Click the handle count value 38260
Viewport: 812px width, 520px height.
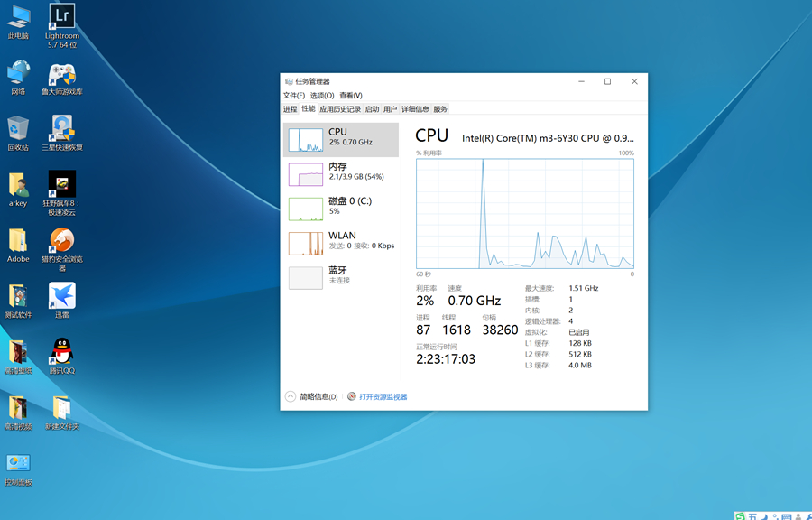[500, 330]
